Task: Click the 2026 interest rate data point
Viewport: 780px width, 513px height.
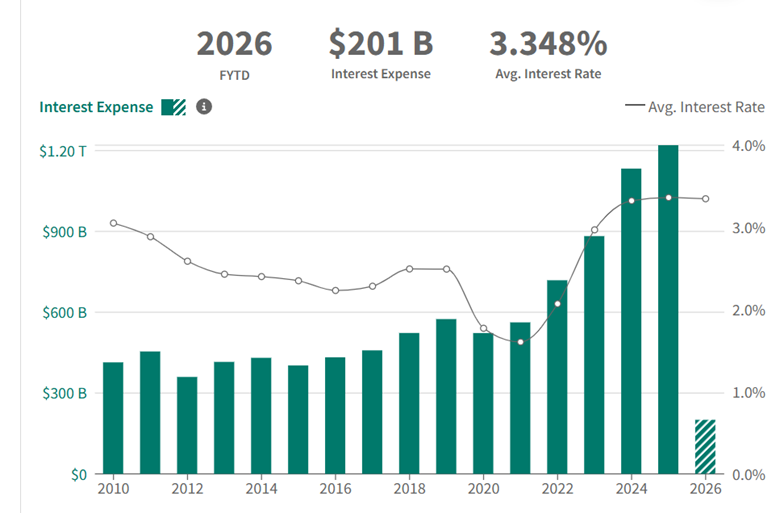Action: [706, 199]
